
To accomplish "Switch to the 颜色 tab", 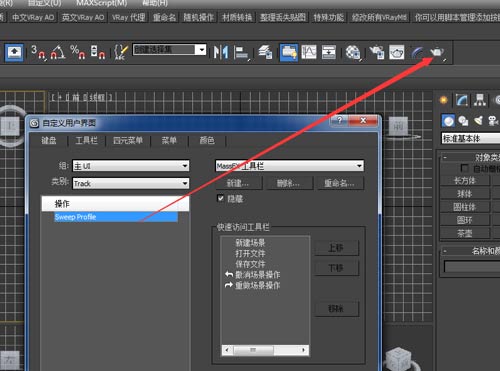I will coord(207,140).
